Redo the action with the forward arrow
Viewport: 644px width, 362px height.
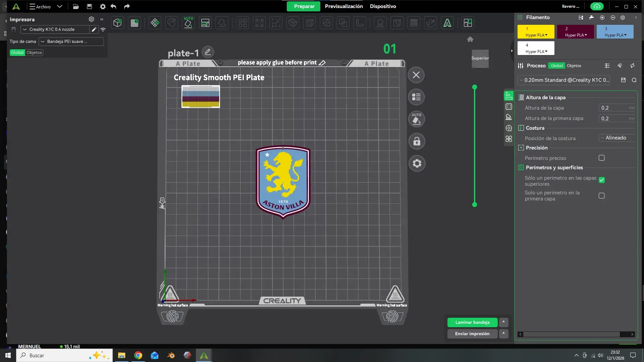tap(127, 6)
